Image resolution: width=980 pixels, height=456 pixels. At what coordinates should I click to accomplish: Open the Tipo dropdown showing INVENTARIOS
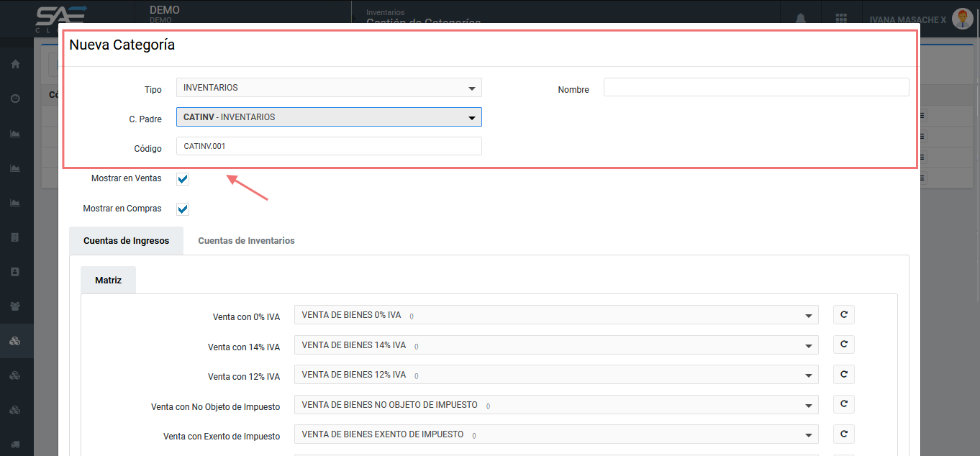pyautogui.click(x=329, y=88)
